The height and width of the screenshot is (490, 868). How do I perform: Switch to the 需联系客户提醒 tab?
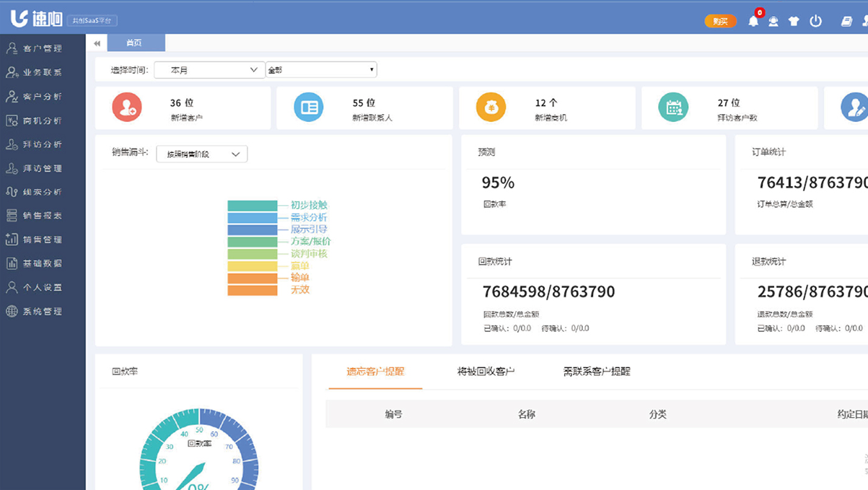[597, 372]
